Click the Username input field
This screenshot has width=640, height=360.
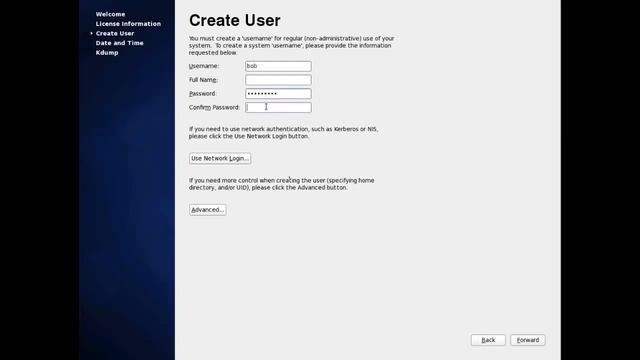(x=278, y=66)
